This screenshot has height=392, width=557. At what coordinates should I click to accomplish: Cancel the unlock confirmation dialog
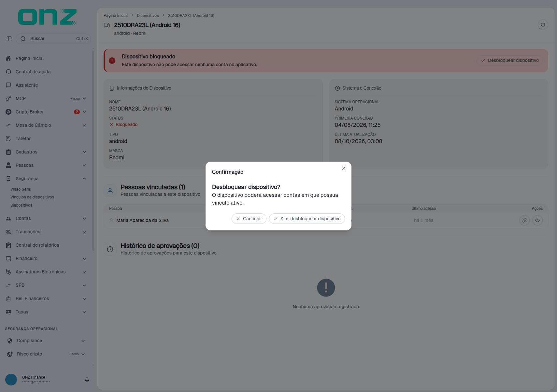point(249,219)
